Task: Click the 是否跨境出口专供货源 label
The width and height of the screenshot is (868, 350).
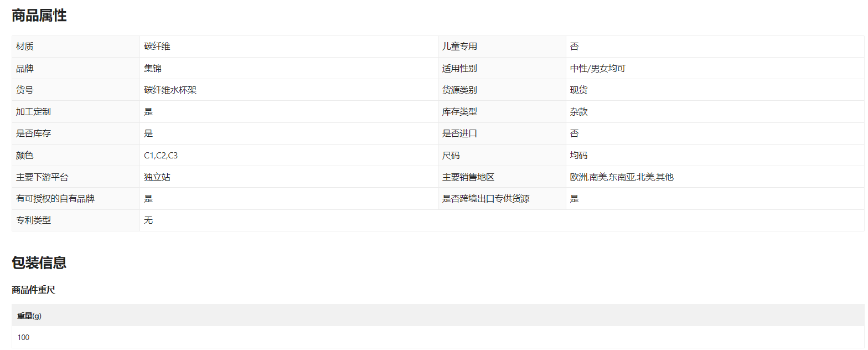Action: click(x=485, y=199)
